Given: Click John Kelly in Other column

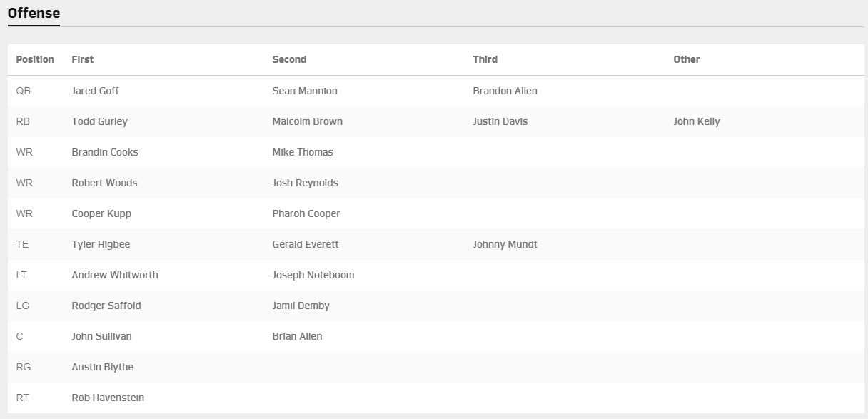Looking at the screenshot, I should point(696,121).
